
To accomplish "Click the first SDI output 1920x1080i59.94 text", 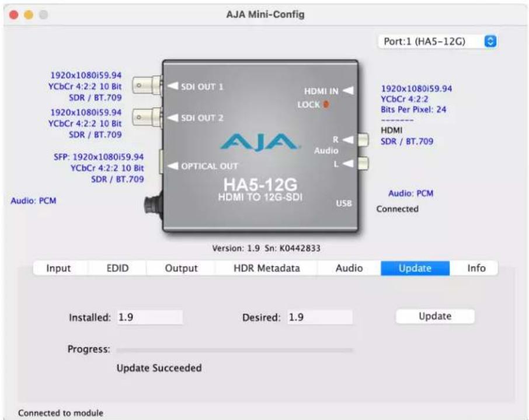I will 86,75.
